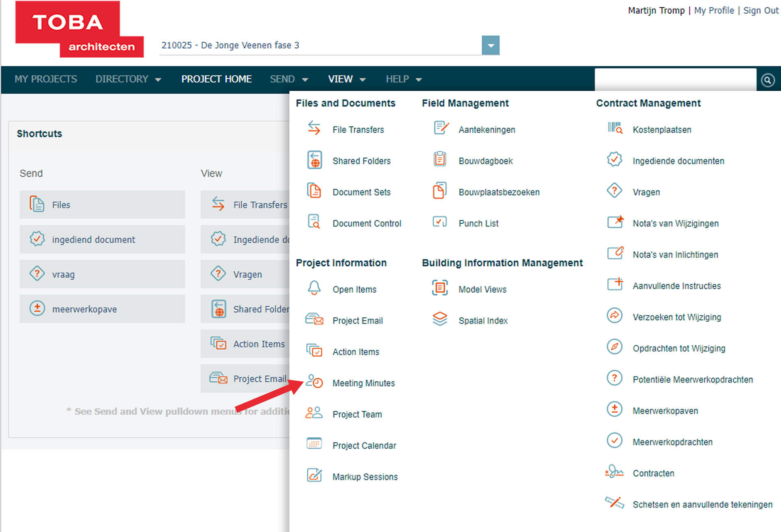Viewport: 781px width, 532px height.
Task: Open the Bouwdagboek clipboard icon
Action: click(440, 160)
